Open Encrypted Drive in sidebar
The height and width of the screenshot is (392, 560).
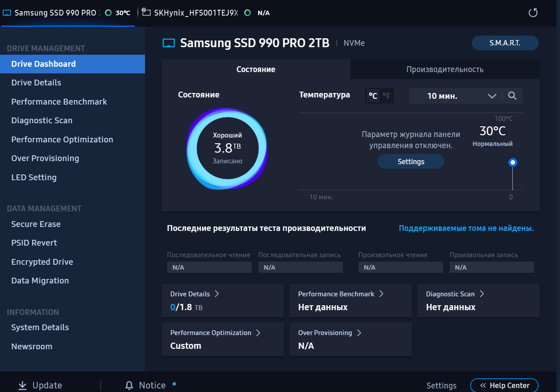tap(73, 262)
